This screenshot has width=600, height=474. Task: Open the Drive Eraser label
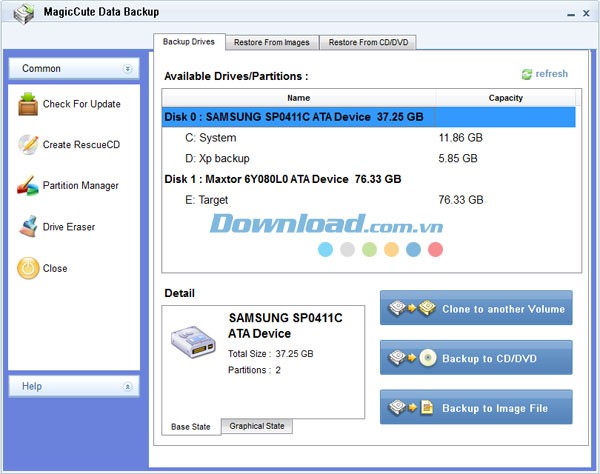(x=69, y=227)
